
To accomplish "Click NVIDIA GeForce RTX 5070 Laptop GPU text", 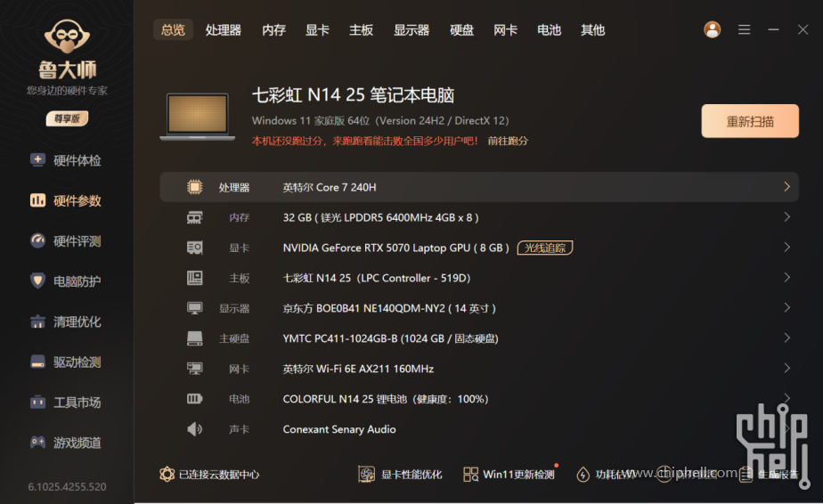I will (x=395, y=248).
